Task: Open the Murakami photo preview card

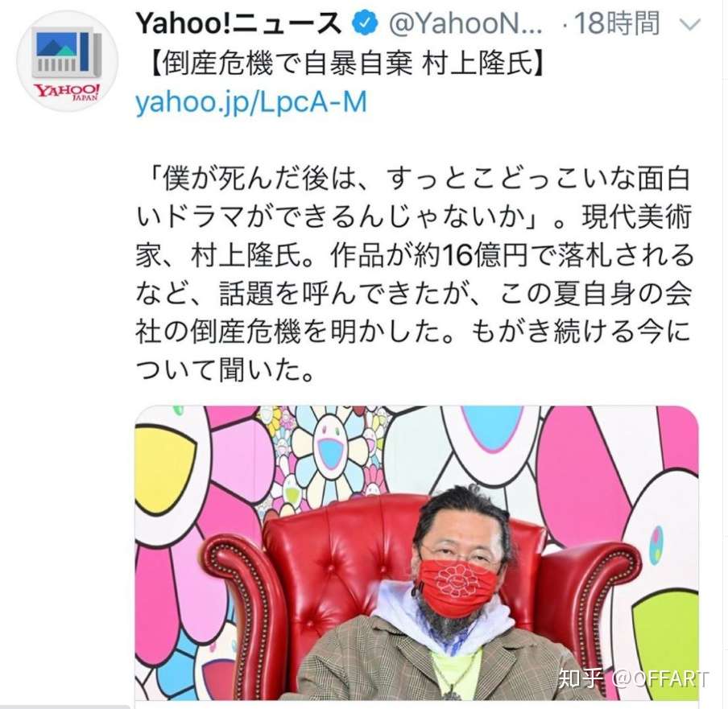Action: point(416,553)
